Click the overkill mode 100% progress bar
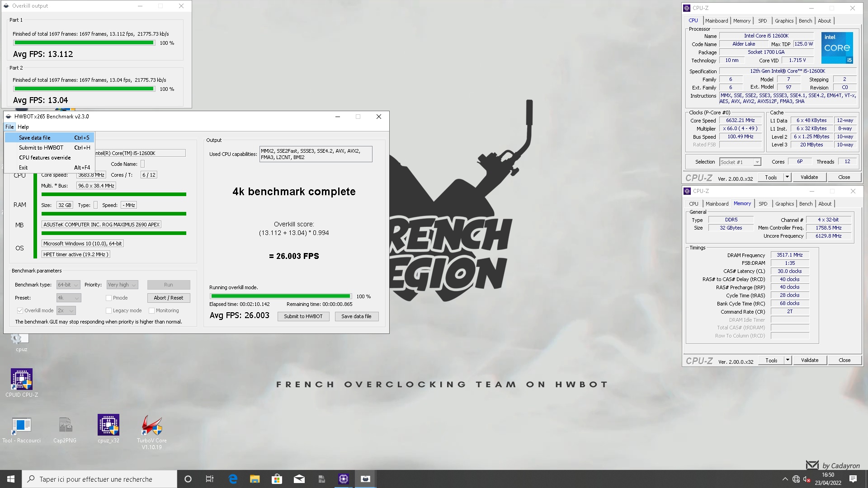This screenshot has height=488, width=868. (x=281, y=296)
